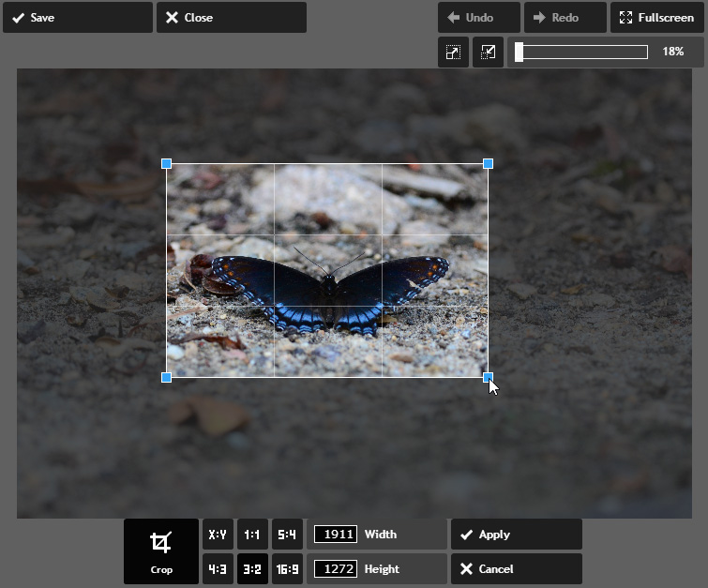The height and width of the screenshot is (588, 708).
Task: Apply the crop selection
Action: click(x=516, y=535)
